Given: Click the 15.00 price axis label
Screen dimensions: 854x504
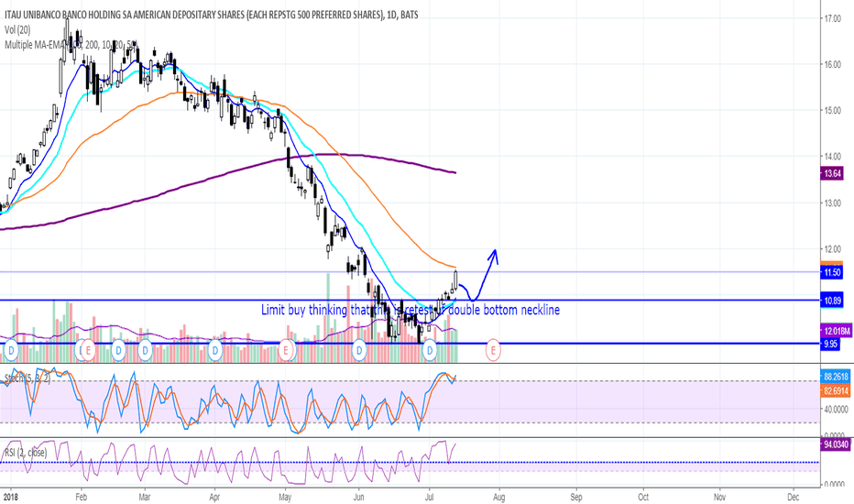Looking at the screenshot, I should [833, 111].
